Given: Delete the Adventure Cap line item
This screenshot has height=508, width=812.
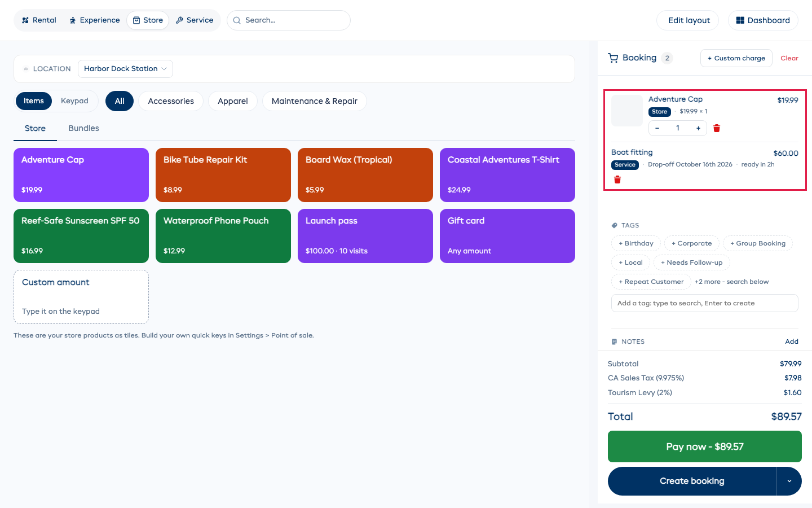Looking at the screenshot, I should point(717,128).
